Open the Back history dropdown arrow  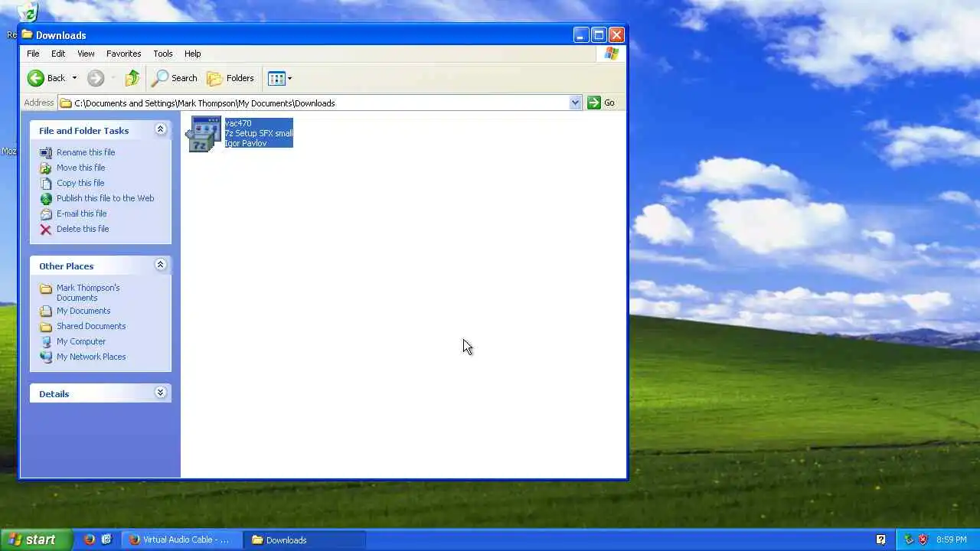click(74, 78)
